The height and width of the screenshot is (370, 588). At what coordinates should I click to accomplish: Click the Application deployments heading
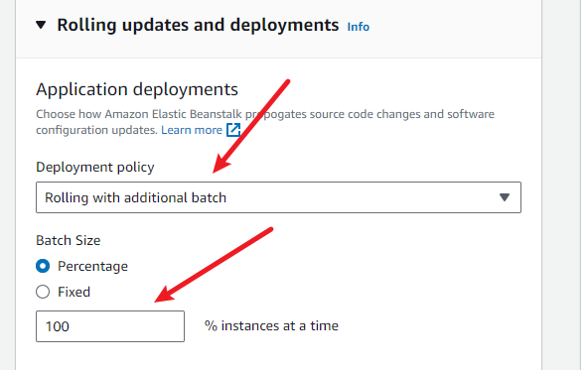click(x=137, y=89)
